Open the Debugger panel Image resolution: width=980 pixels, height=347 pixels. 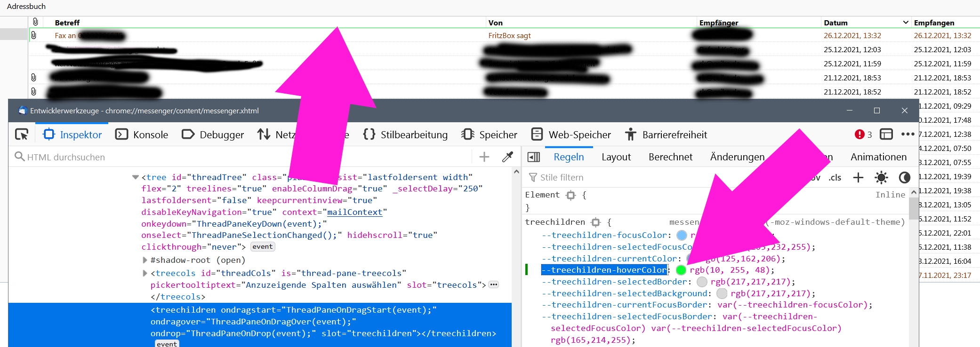pyautogui.click(x=213, y=135)
